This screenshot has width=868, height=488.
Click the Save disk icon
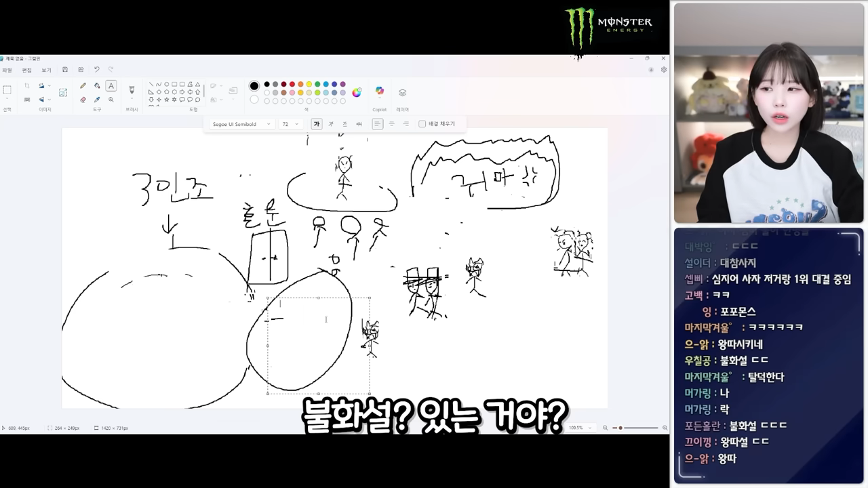65,69
